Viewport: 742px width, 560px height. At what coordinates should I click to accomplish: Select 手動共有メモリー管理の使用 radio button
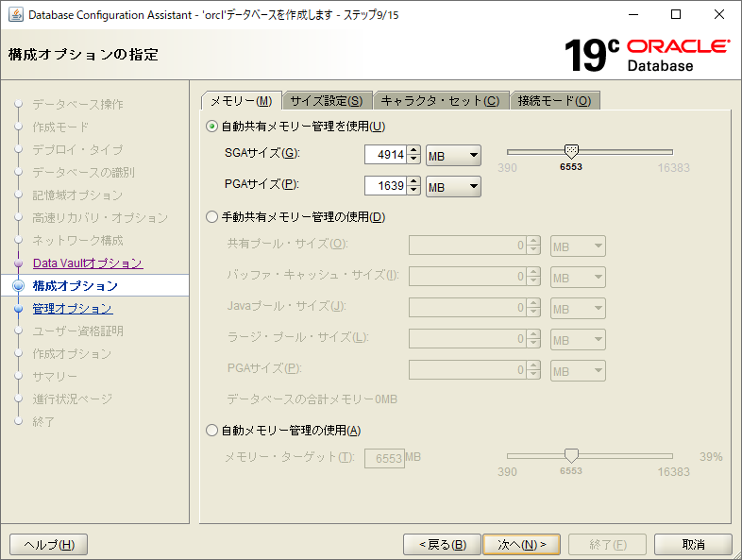(211, 217)
